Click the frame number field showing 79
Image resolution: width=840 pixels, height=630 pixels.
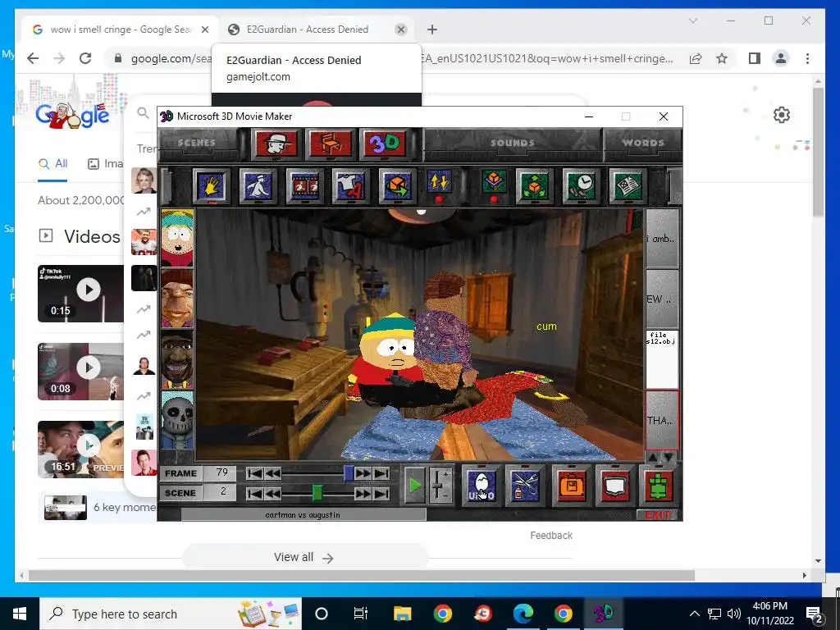(221, 473)
